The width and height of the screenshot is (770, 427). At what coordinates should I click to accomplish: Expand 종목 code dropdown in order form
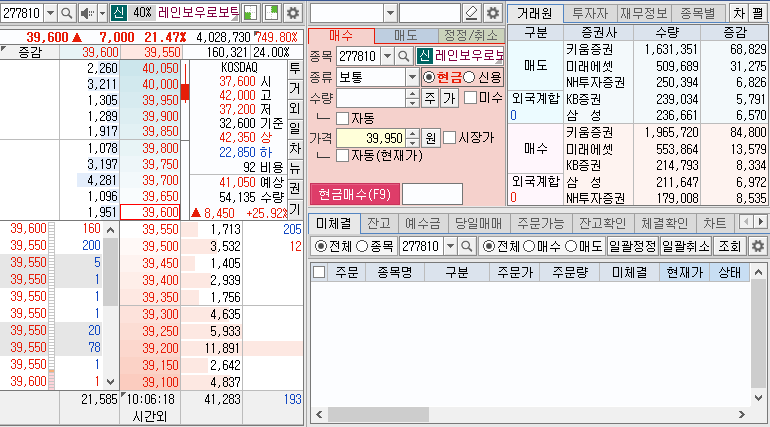tap(387, 56)
